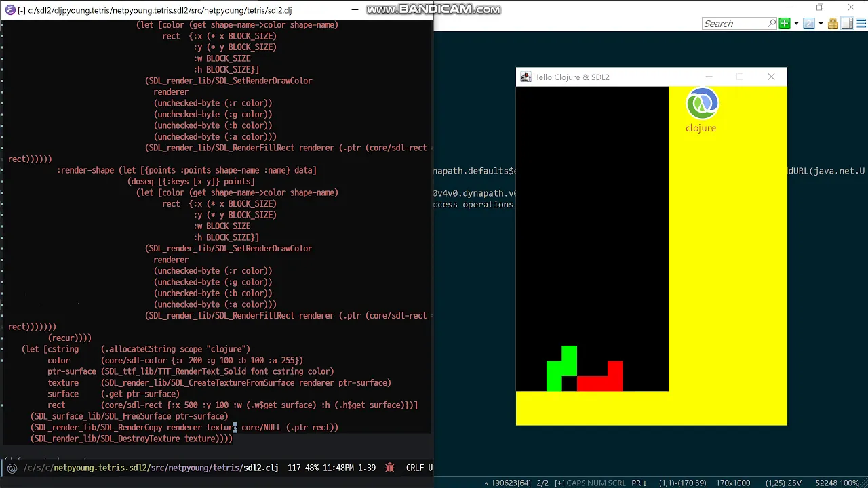868x488 pixels.
Task: Click '.allocateCString' in the code
Action: click(x=140, y=349)
